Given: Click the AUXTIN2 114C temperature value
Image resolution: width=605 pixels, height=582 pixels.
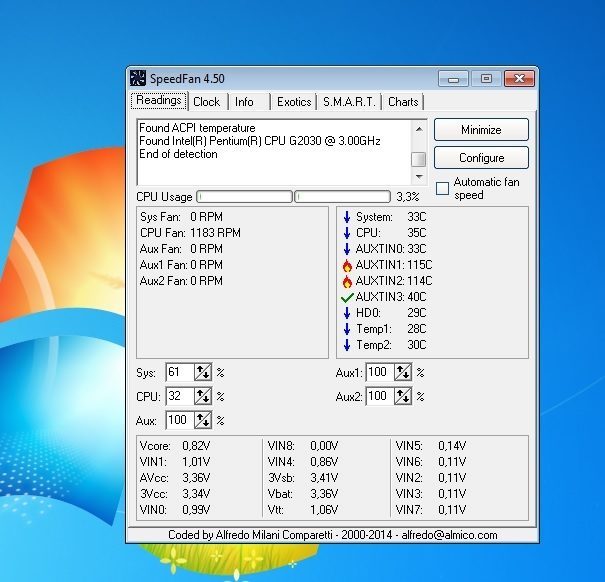Looking at the screenshot, I should click(x=420, y=281).
